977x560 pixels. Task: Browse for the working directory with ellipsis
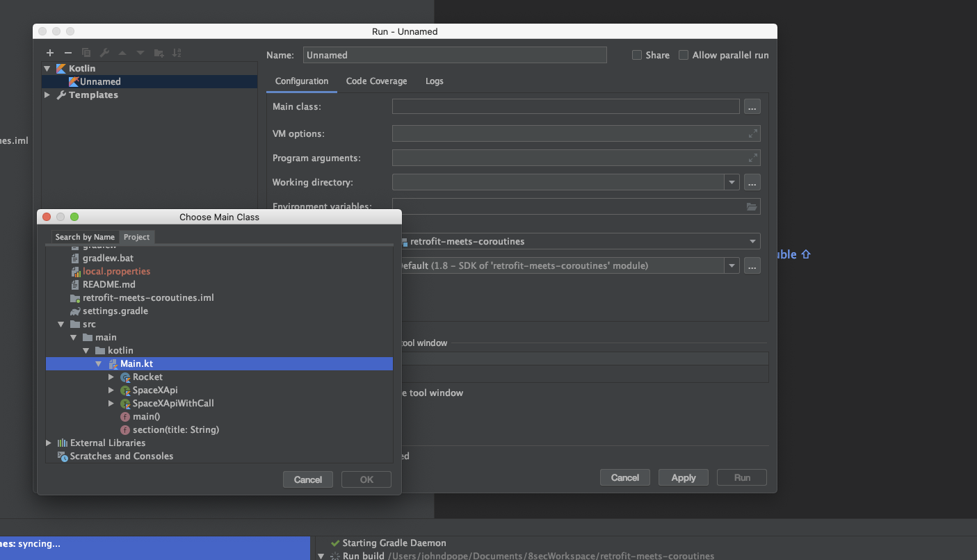[752, 183]
